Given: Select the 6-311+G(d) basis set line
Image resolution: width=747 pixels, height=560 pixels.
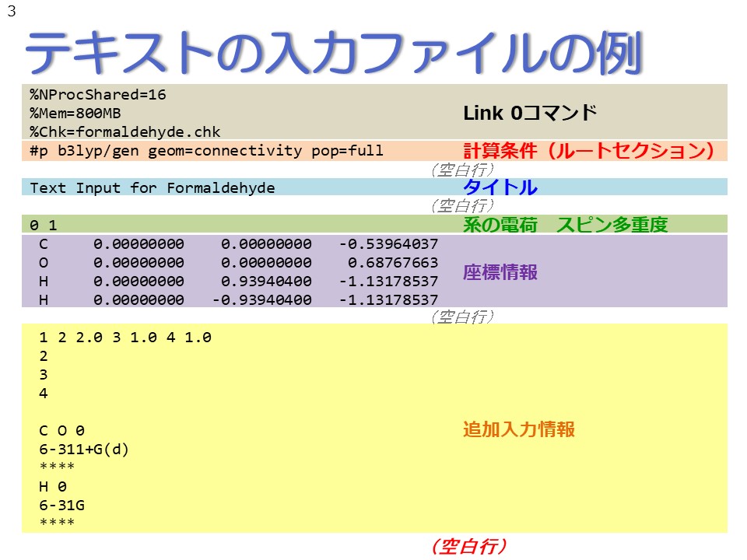Looking at the screenshot, I should 84,449.
